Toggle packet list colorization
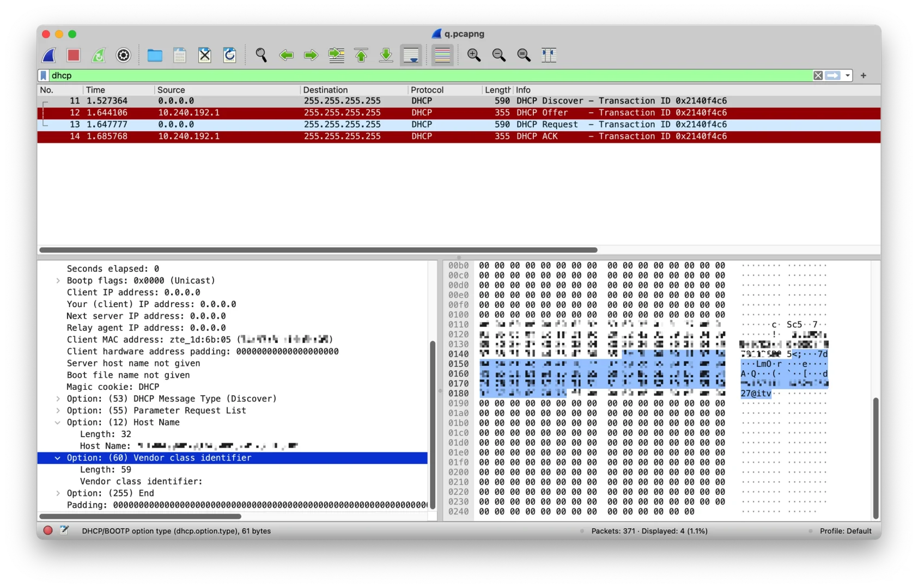 pos(442,55)
